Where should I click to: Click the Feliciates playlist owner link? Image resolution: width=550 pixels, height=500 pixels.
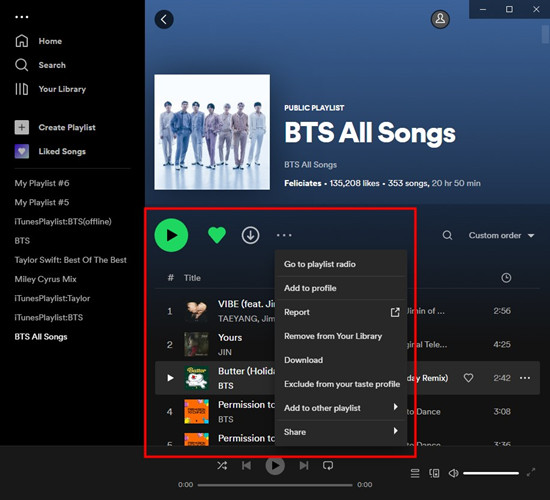click(x=303, y=183)
